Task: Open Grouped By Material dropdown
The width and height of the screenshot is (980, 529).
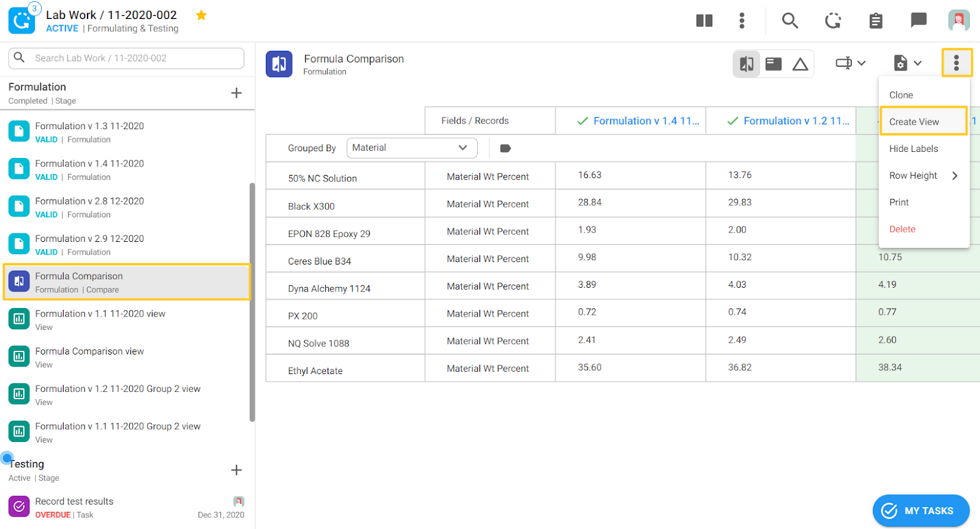Action: point(412,148)
